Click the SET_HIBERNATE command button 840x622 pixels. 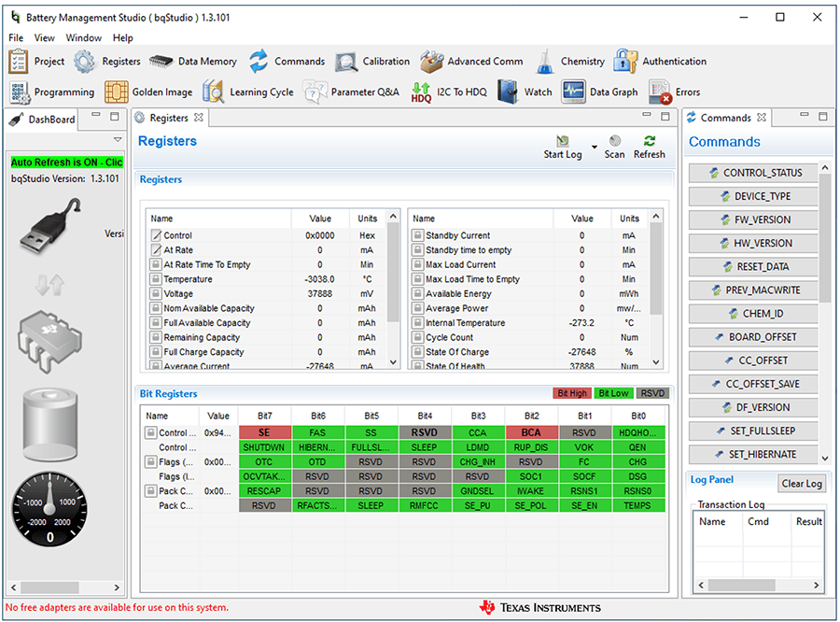[753, 454]
